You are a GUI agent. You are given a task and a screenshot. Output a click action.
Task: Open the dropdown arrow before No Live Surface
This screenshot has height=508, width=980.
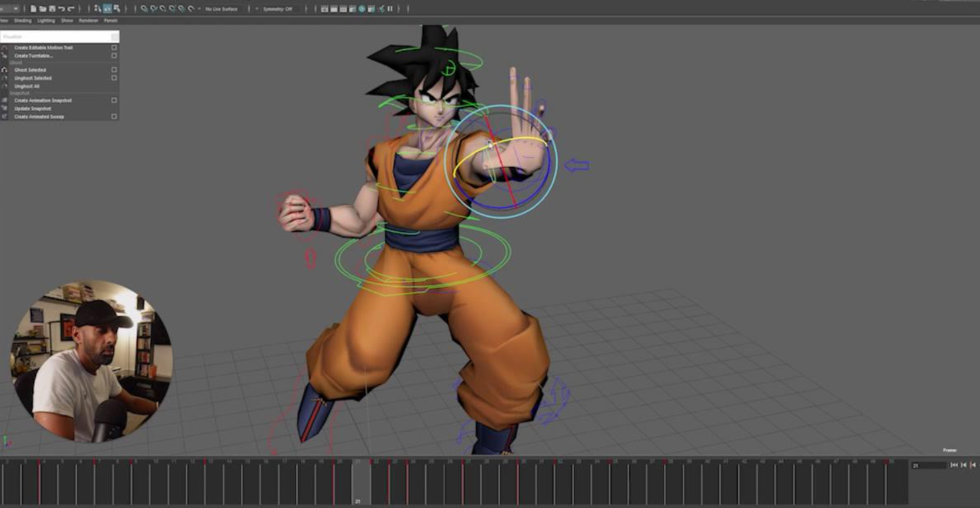tap(199, 9)
